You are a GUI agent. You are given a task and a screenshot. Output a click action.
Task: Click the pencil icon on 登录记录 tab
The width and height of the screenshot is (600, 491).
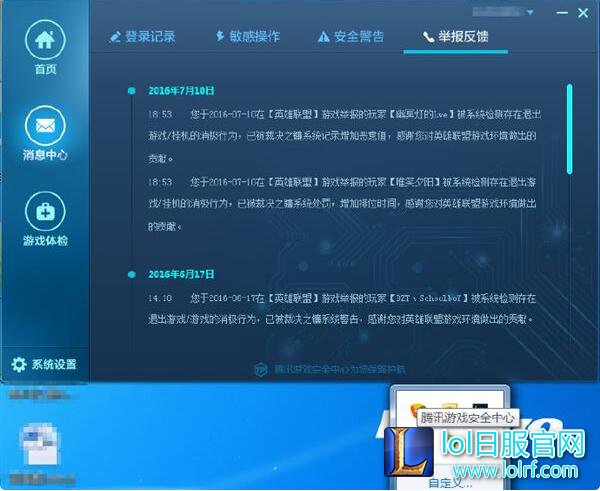point(115,37)
